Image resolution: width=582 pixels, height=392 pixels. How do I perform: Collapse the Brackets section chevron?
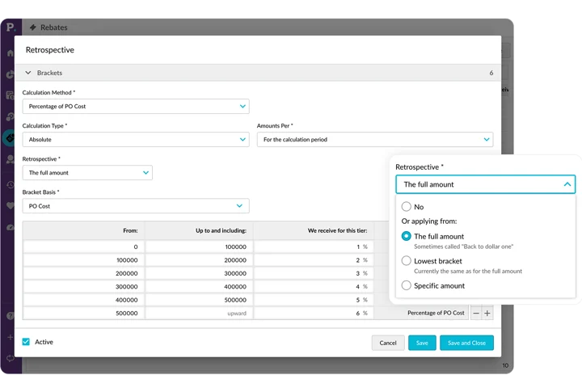tap(28, 73)
